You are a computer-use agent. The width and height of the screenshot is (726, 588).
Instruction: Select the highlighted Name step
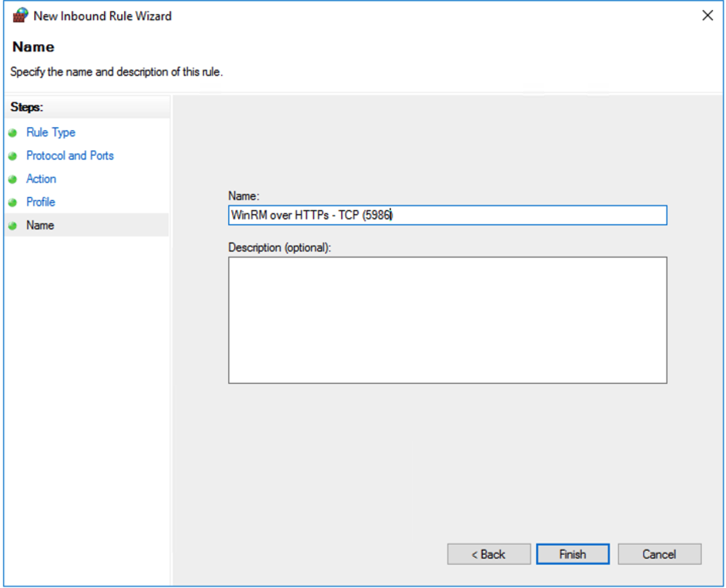pyautogui.click(x=40, y=225)
